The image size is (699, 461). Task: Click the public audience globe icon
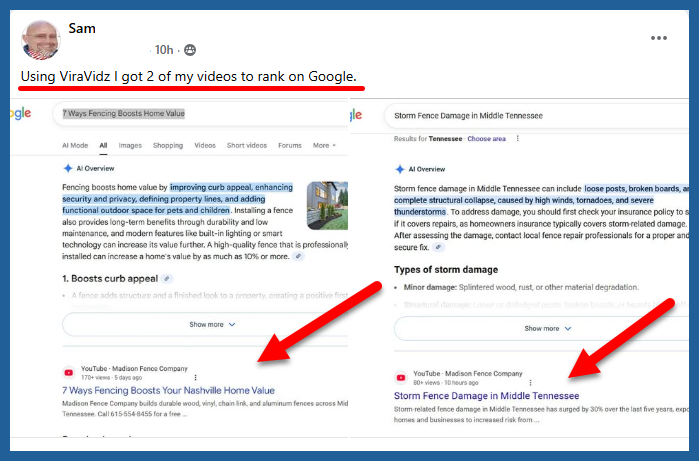point(190,50)
